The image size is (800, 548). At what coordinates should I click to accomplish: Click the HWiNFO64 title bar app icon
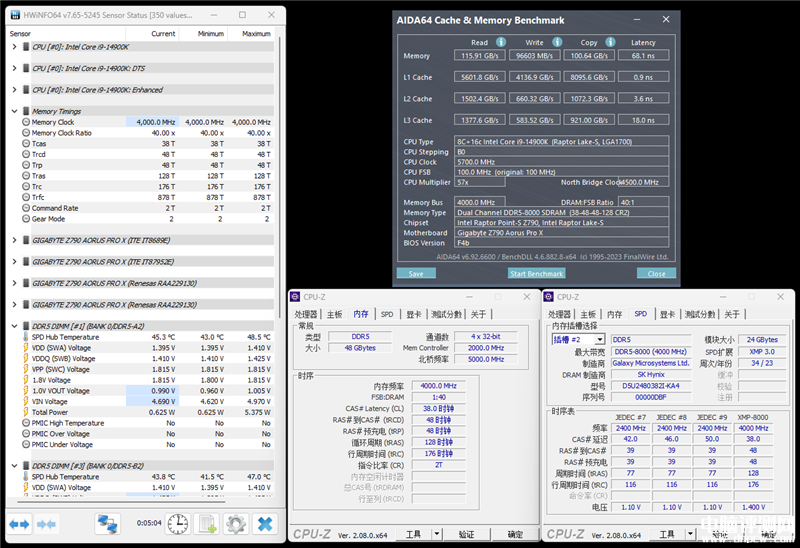[x=15, y=15]
